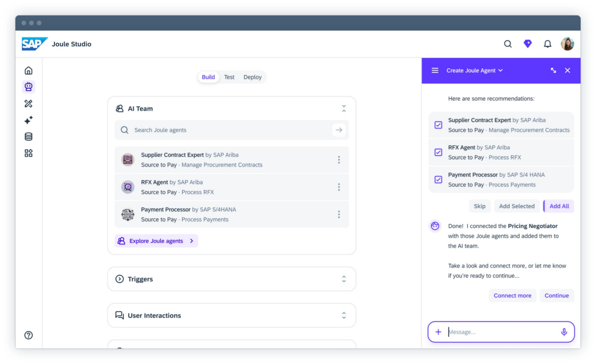Click the Continue button
This screenshot has height=364, width=596.
[556, 296]
